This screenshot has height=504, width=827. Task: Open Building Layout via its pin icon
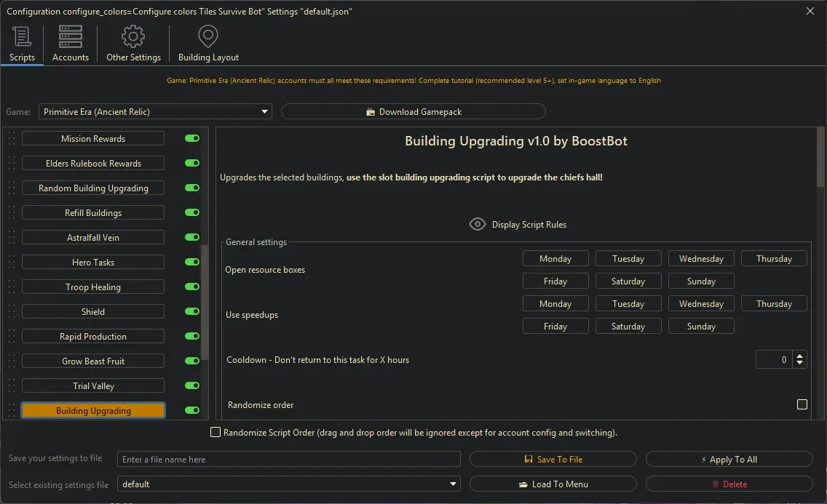208,36
